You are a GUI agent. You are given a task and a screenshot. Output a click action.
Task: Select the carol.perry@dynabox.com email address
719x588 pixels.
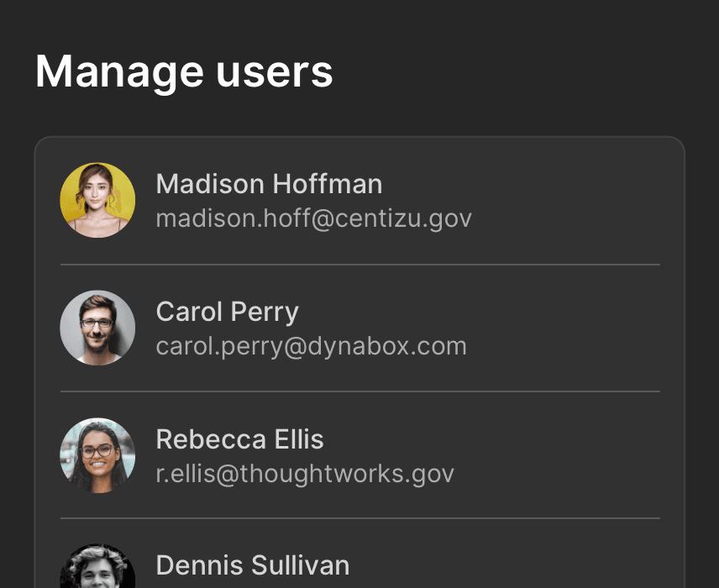311,346
